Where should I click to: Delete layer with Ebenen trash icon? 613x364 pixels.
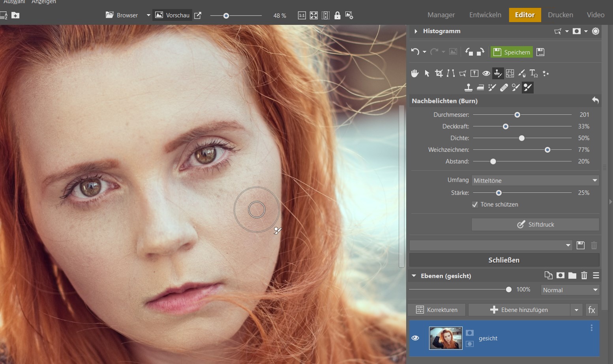(584, 276)
